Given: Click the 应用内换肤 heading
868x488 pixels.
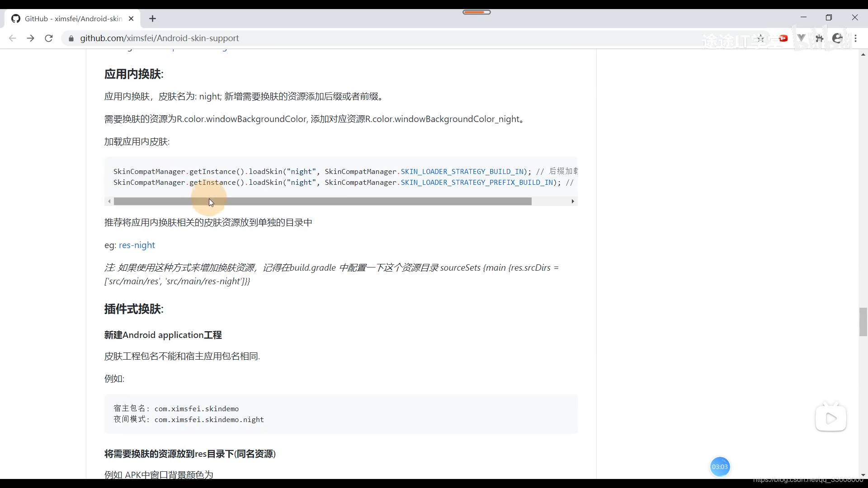Looking at the screenshot, I should 134,74.
